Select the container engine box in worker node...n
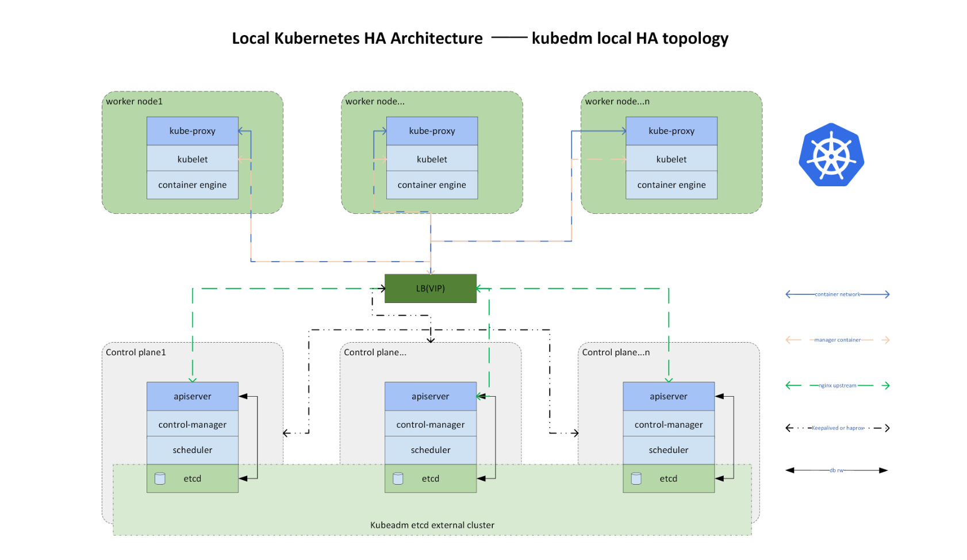Screen dimensions: 967x560 pos(671,185)
